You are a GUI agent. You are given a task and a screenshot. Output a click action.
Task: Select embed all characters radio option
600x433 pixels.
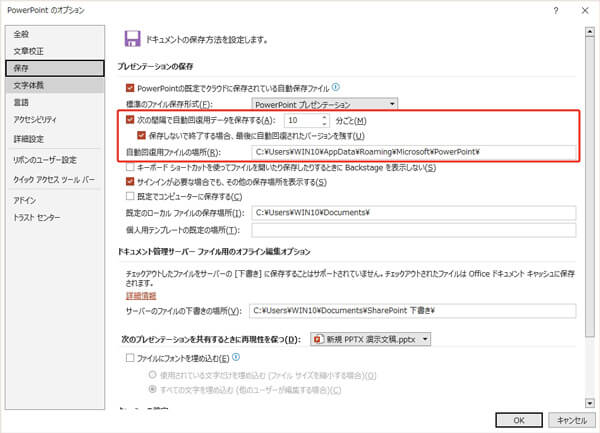[x=153, y=389]
